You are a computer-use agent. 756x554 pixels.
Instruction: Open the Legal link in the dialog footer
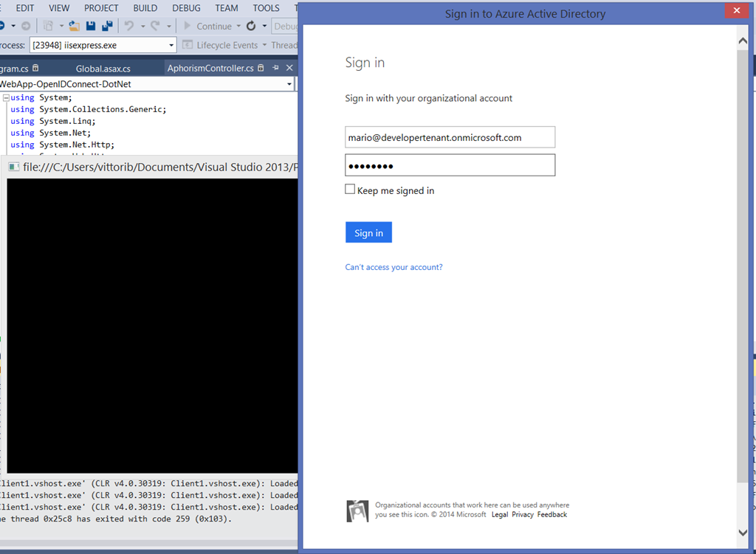pos(500,514)
